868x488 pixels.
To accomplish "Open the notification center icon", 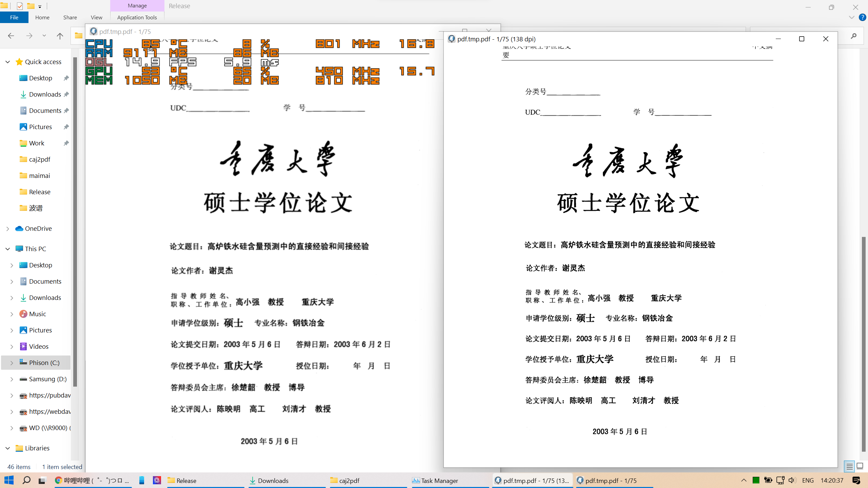I will click(x=856, y=481).
